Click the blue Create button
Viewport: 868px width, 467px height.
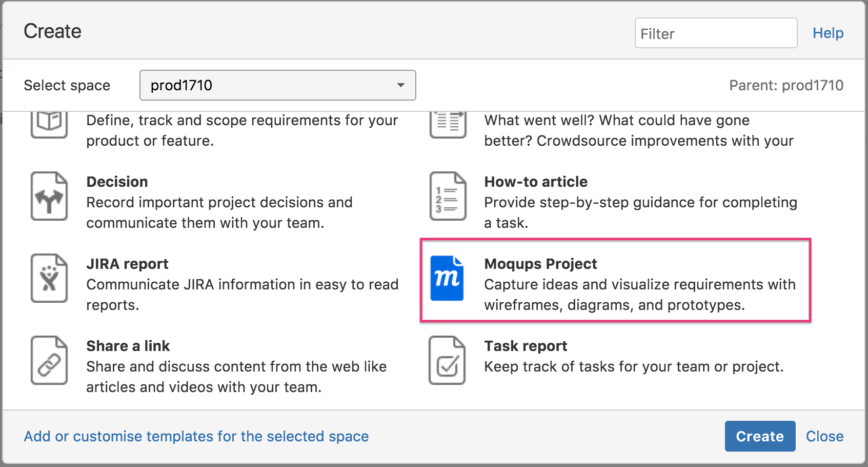[x=760, y=436]
